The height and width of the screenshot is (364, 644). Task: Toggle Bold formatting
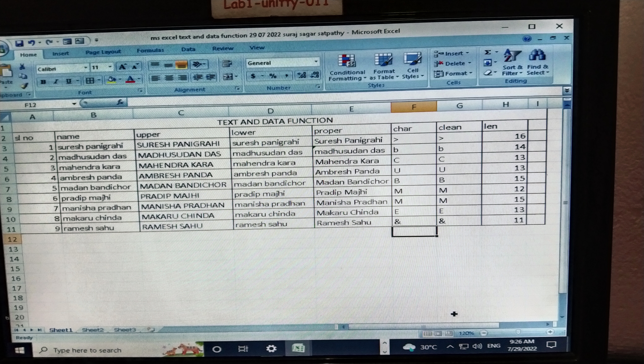(43, 82)
